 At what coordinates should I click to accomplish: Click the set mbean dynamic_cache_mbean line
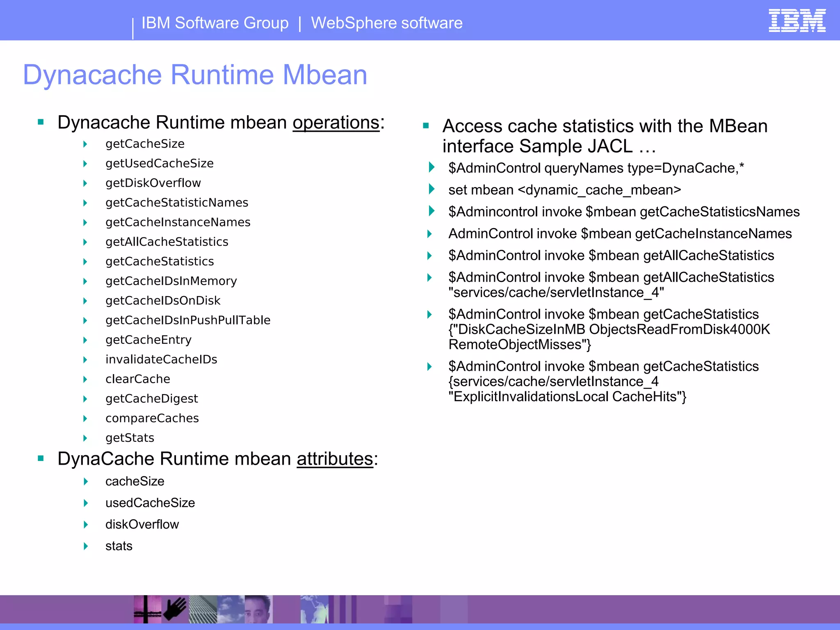[565, 190]
